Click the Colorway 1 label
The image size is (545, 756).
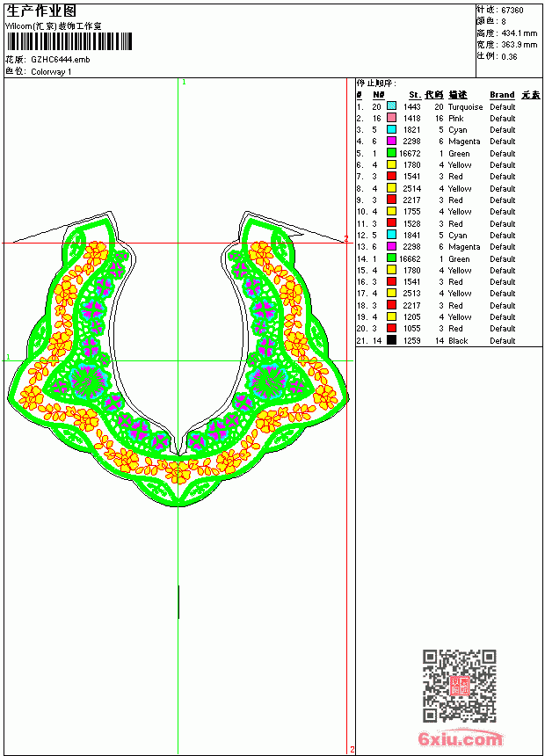[x=51, y=72]
